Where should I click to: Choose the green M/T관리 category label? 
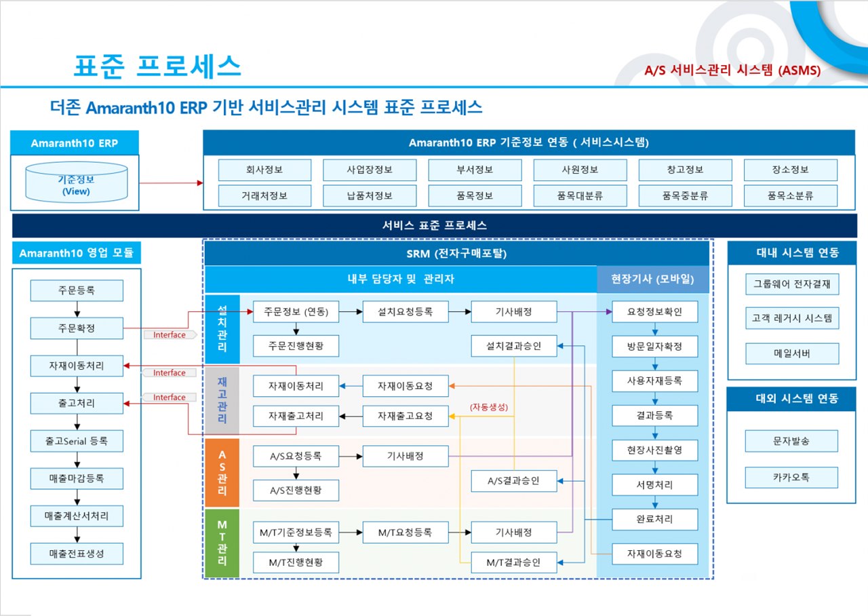click(222, 543)
